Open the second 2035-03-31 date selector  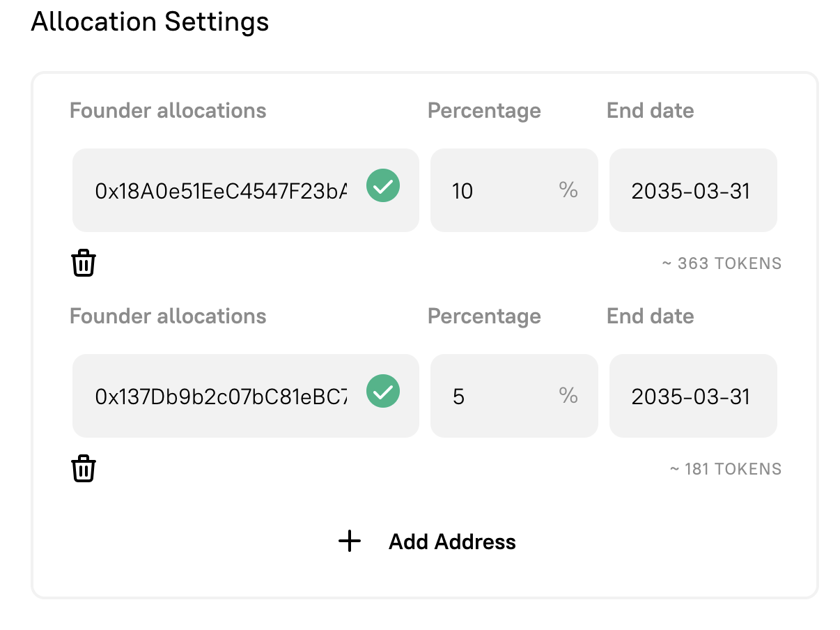(x=693, y=396)
